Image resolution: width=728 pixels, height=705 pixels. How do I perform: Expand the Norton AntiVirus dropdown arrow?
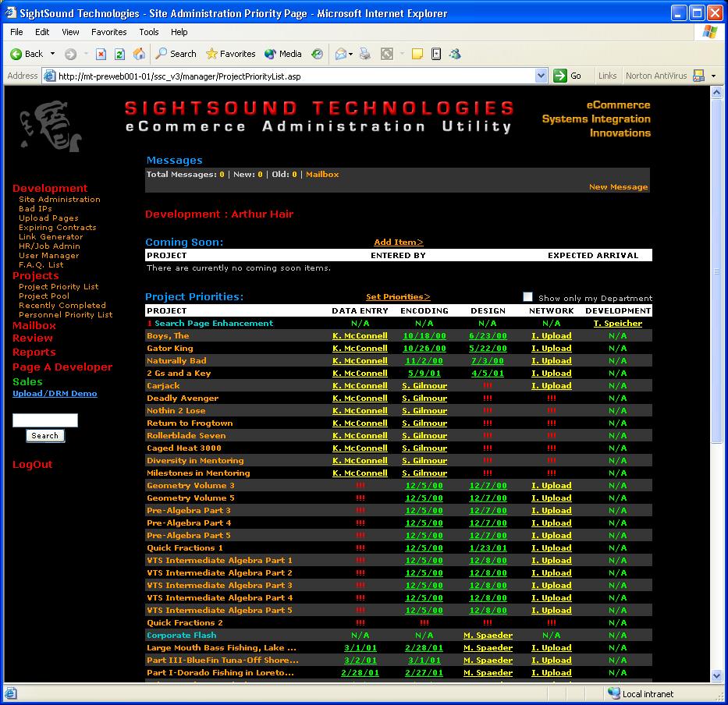pos(714,76)
